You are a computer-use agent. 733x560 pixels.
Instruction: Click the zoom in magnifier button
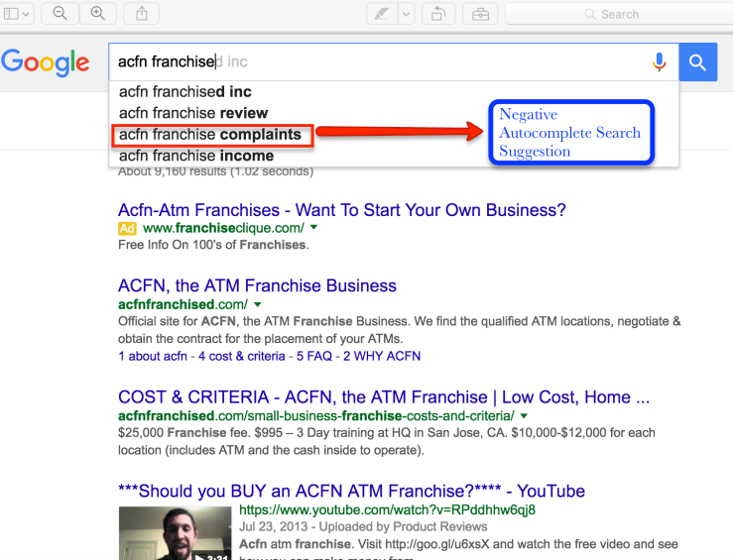[97, 14]
